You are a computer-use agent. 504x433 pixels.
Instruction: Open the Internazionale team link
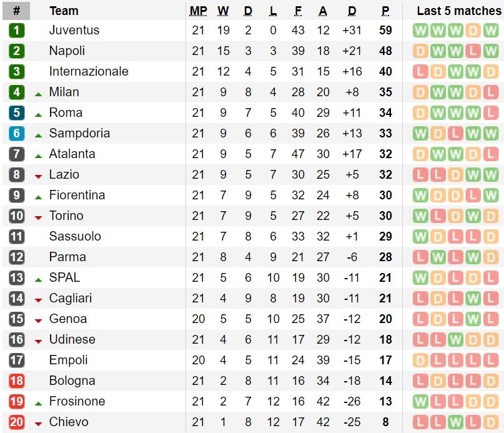[x=89, y=71]
